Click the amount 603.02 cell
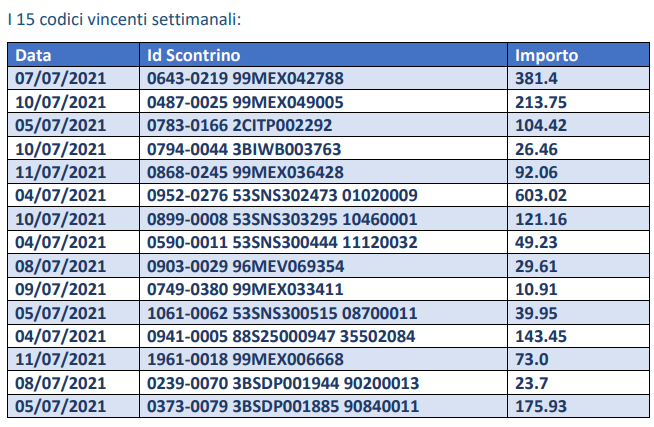The image size is (654, 427). click(578, 195)
